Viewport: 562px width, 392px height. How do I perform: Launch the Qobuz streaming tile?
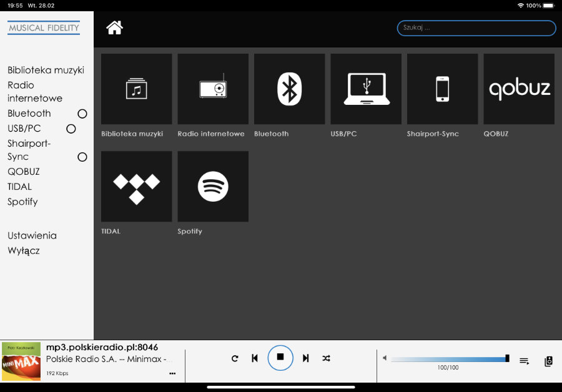[x=519, y=89]
